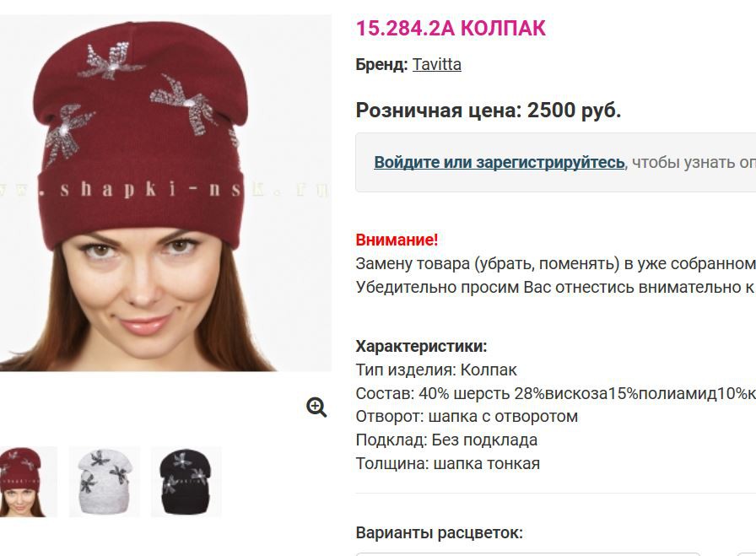Click the 'Характеристики:' heading
This screenshot has height=556, width=756.
(x=421, y=346)
